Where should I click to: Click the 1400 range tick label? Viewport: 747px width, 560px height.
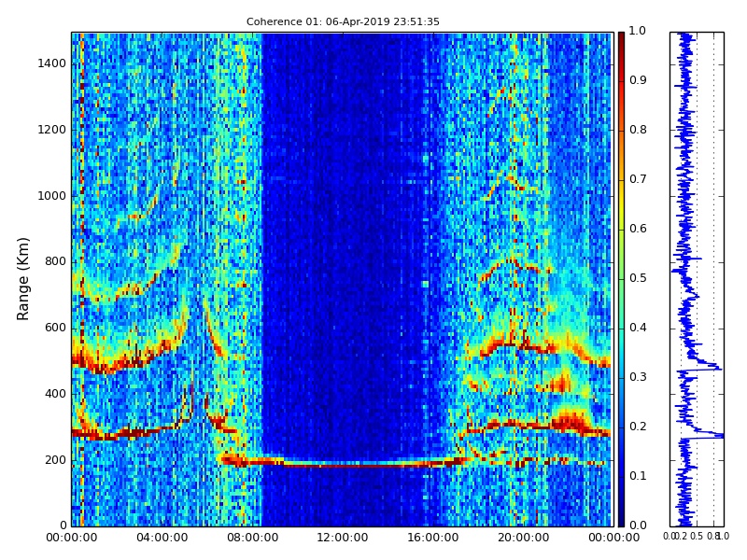[52, 63]
